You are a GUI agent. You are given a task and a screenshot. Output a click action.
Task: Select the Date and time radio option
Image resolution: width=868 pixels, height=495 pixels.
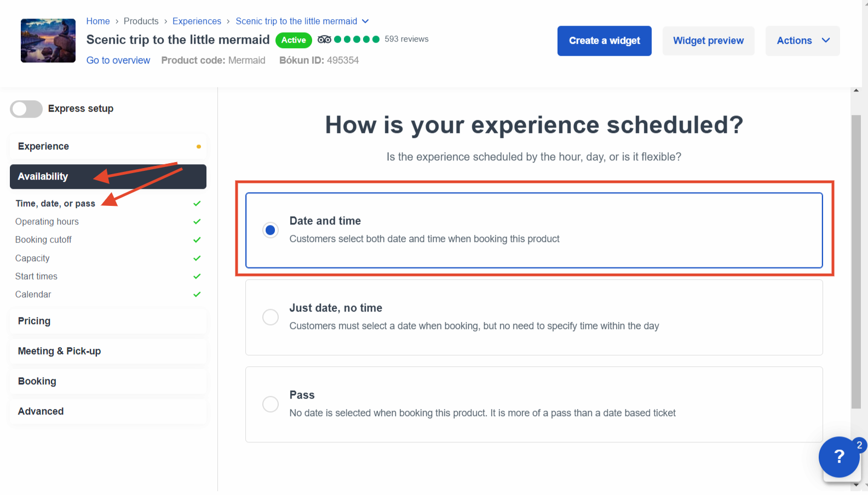(271, 230)
